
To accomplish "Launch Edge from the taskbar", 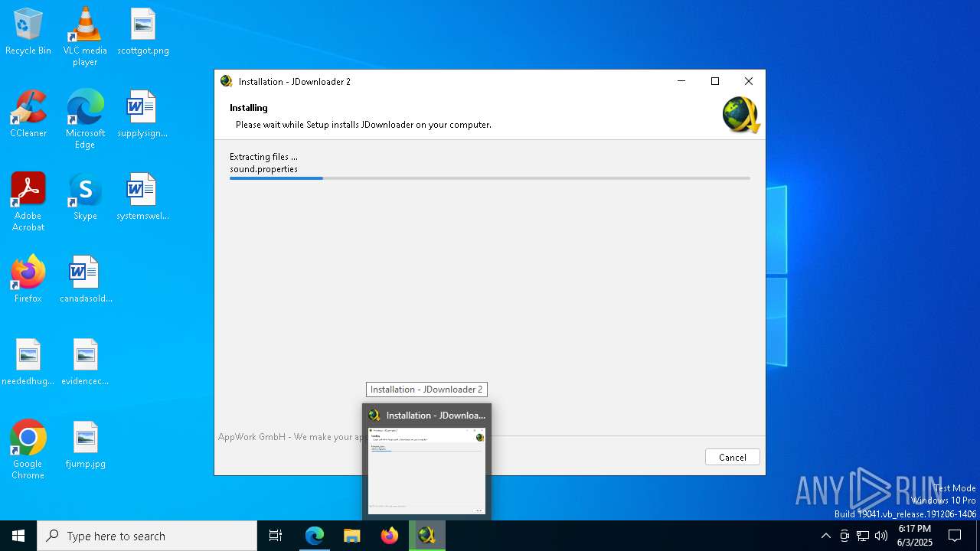I will tap(315, 536).
